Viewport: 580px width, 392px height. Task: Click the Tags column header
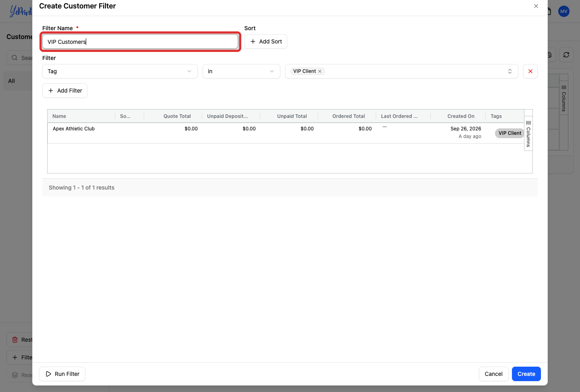point(496,116)
